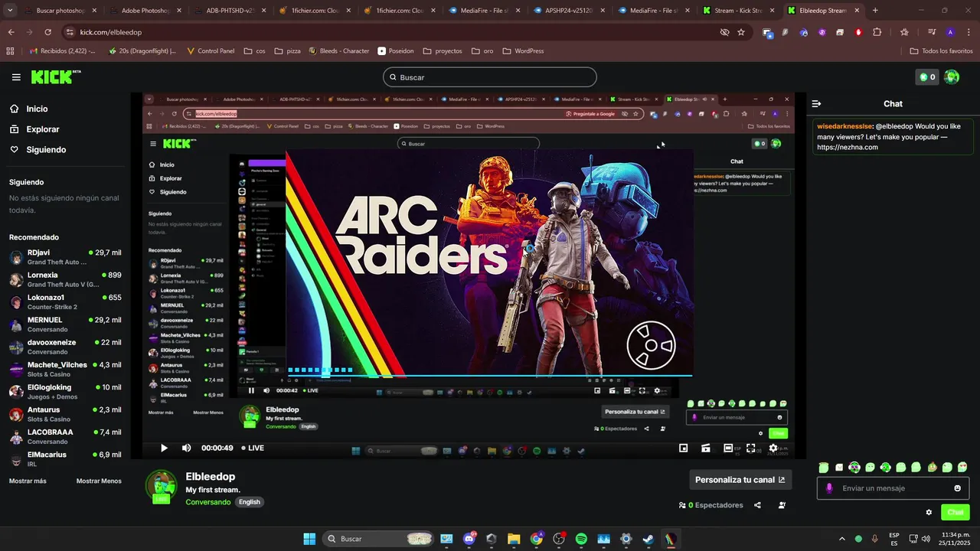The width and height of the screenshot is (980, 551).
Task: Collapse the list with Mostrar Menos
Action: coord(99,481)
